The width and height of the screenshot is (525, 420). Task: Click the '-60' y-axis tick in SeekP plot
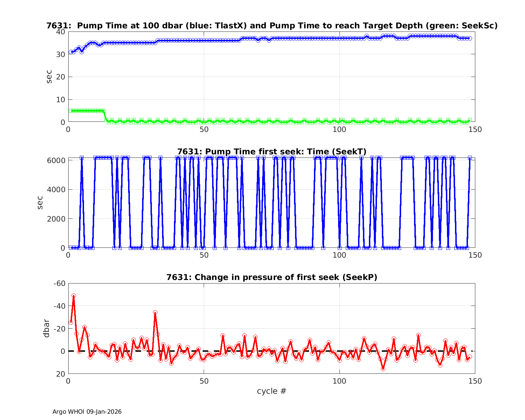59,283
